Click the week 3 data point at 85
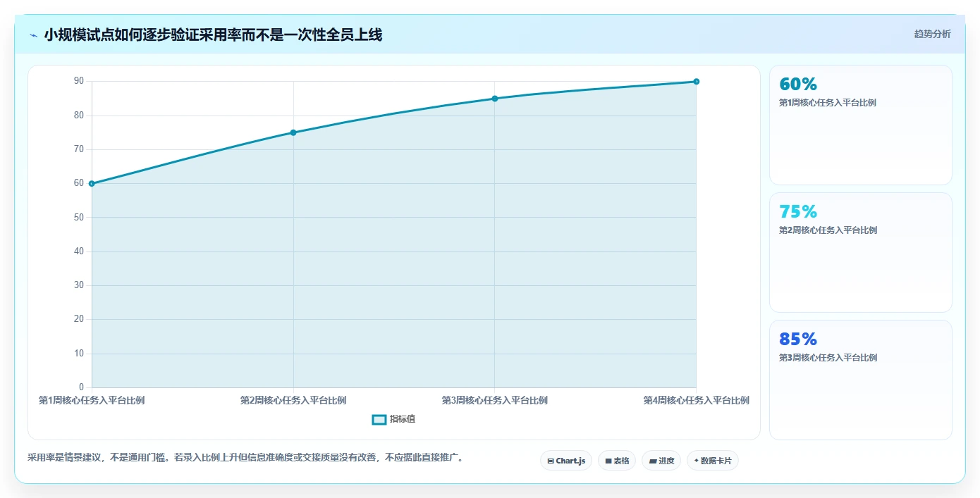 (x=495, y=99)
